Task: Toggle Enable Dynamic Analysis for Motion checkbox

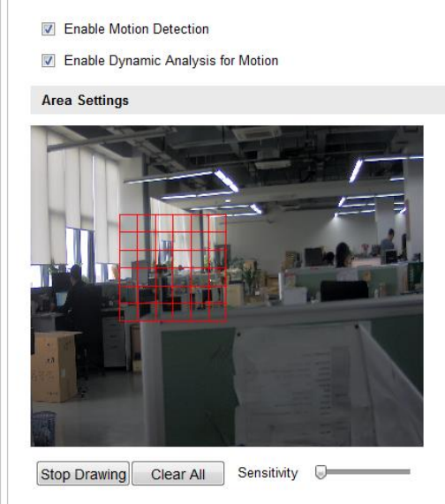Action: coord(49,60)
